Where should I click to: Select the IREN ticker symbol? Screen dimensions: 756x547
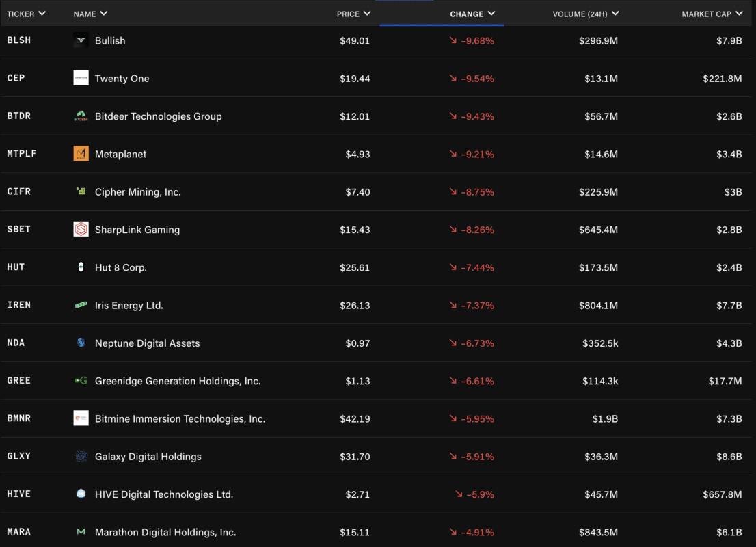(19, 305)
